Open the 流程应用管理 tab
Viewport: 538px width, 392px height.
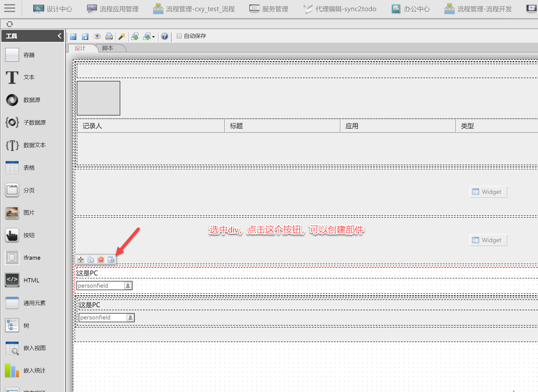pyautogui.click(x=112, y=9)
